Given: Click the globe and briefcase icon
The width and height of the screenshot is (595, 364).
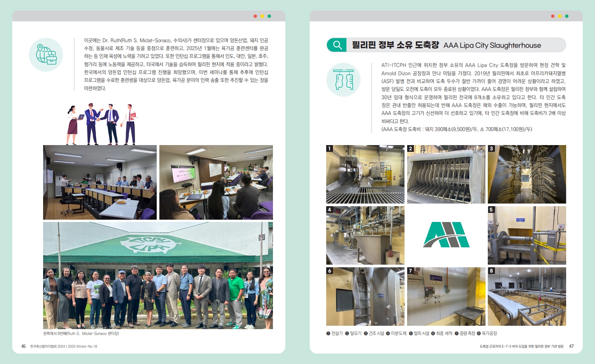Looking at the screenshot, I should pos(46,55).
